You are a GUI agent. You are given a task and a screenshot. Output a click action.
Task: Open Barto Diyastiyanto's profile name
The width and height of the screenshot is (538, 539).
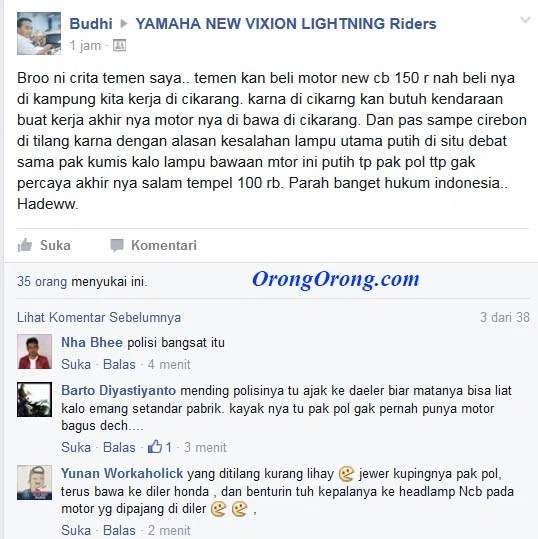click(x=119, y=390)
